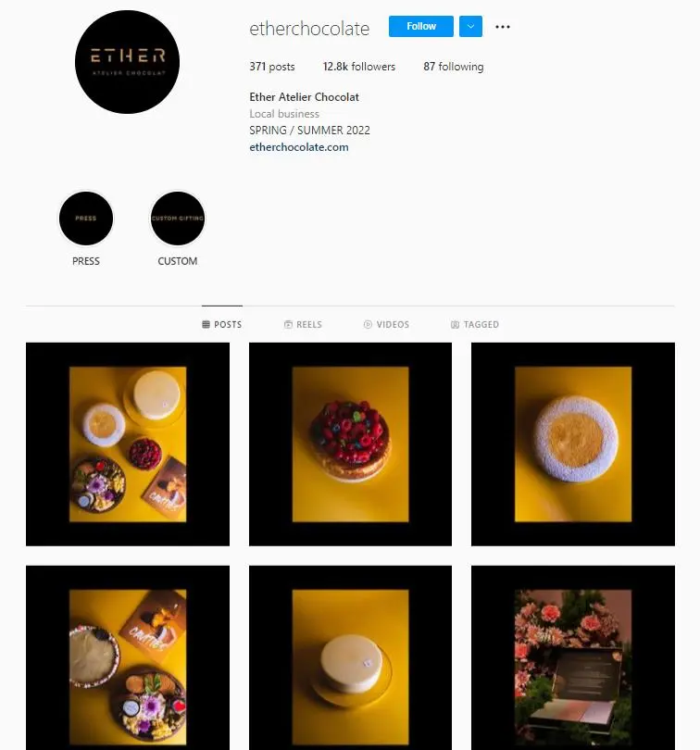The height and width of the screenshot is (750, 700).
Task: Open the berry-topped cake post
Action: (350, 444)
